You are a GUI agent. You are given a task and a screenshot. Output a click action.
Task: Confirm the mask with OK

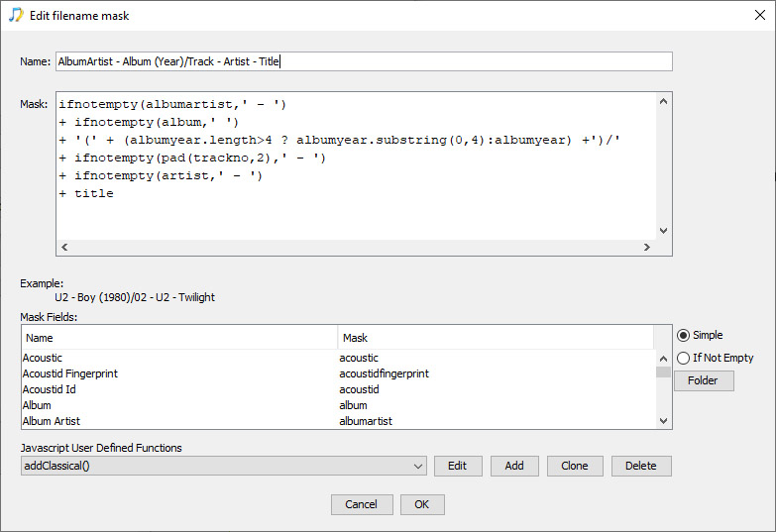pyautogui.click(x=422, y=504)
